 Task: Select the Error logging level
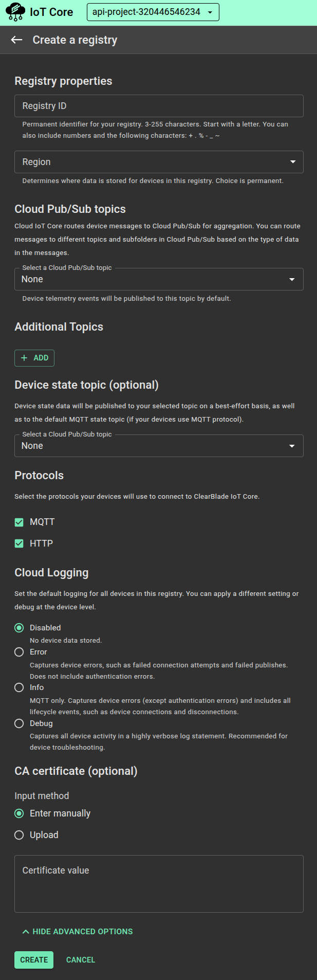[x=20, y=652]
